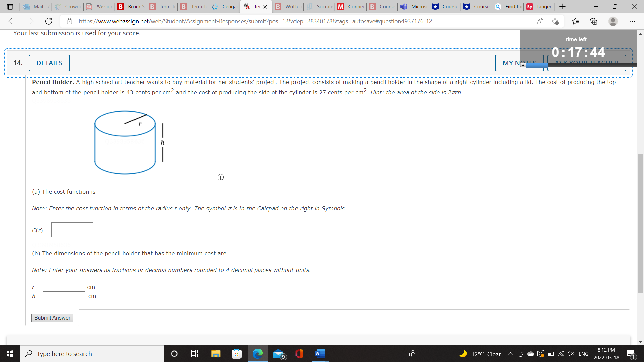Click the C(r) answer input field
This screenshot has height=362, width=644.
click(72, 230)
